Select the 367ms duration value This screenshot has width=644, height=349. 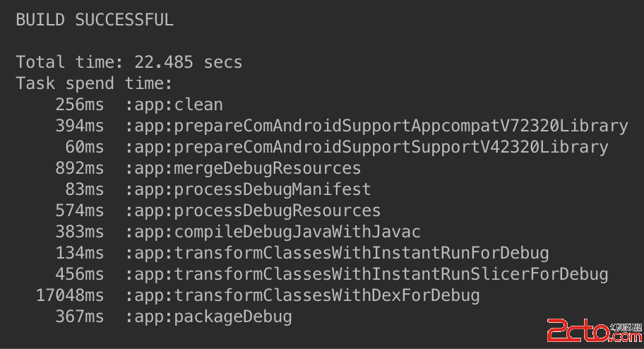coord(79,317)
